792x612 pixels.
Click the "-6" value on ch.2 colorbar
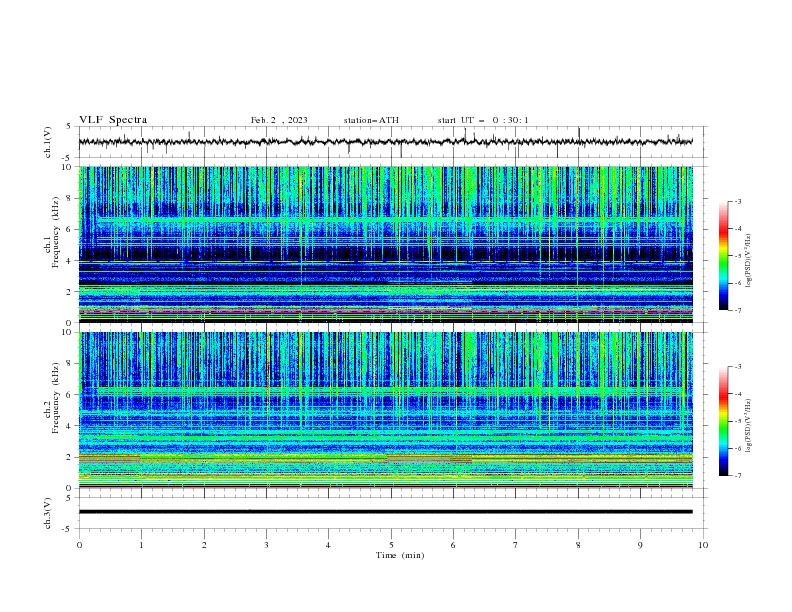point(738,448)
